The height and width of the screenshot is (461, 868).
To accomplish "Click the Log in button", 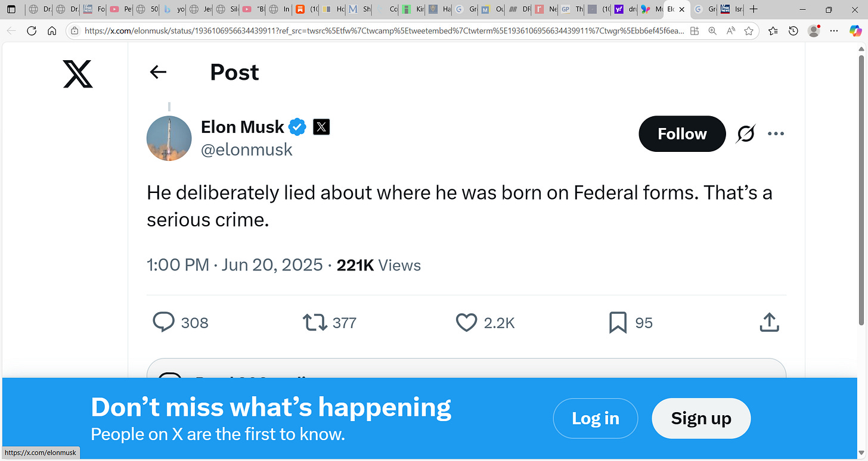I will pyautogui.click(x=595, y=418).
